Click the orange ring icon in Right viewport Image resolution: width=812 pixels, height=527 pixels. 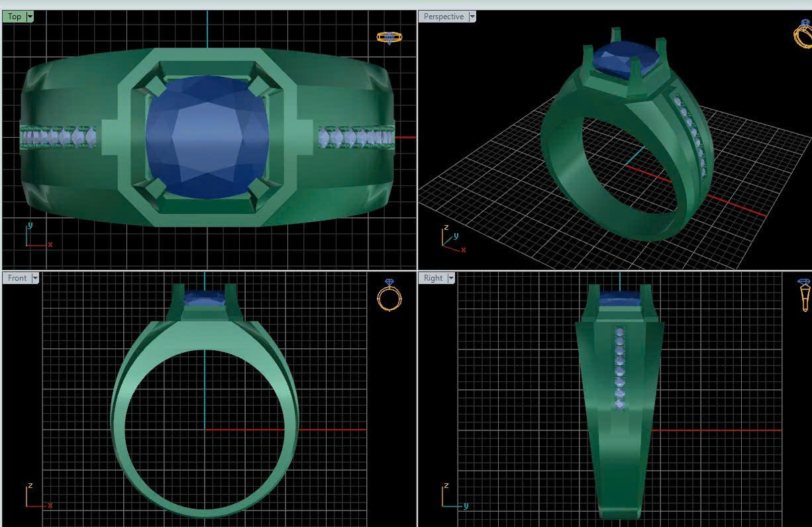click(804, 295)
